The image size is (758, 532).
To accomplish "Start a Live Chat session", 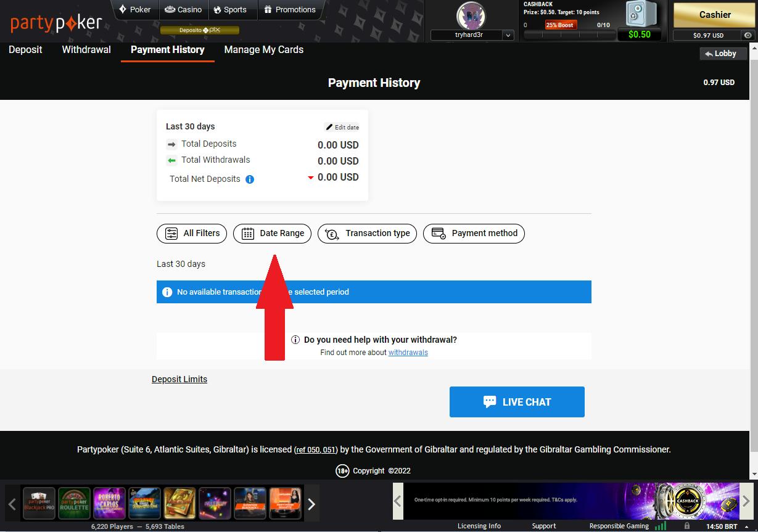I will (x=517, y=402).
